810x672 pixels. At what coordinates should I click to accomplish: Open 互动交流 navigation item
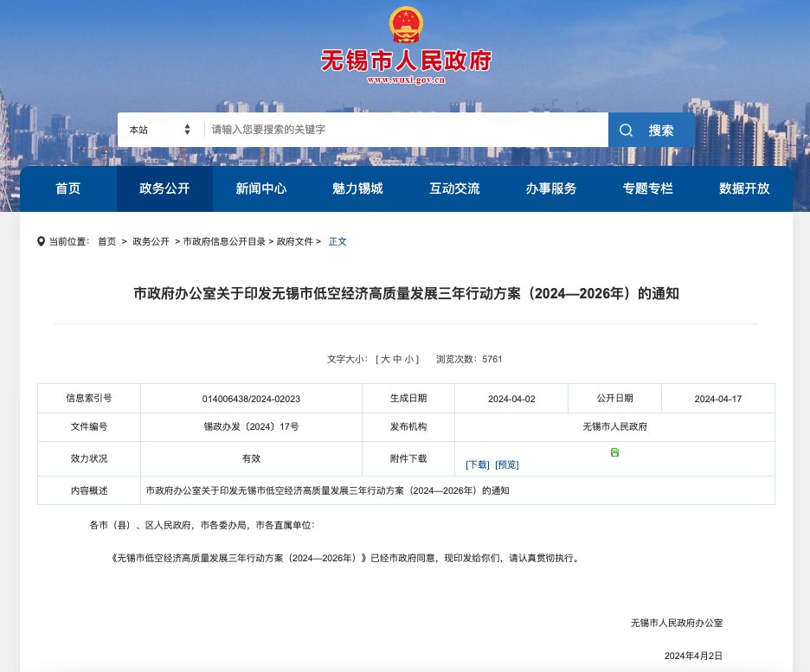pos(454,189)
